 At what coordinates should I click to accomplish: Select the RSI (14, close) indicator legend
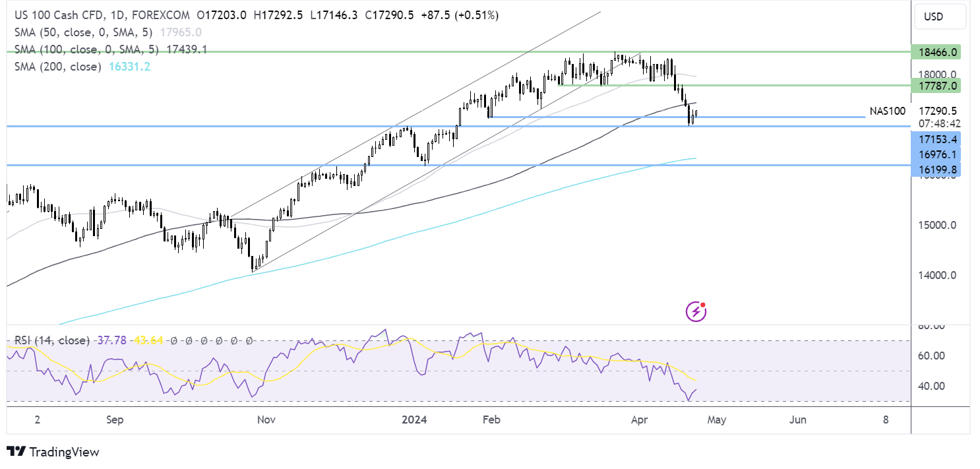[x=51, y=340]
